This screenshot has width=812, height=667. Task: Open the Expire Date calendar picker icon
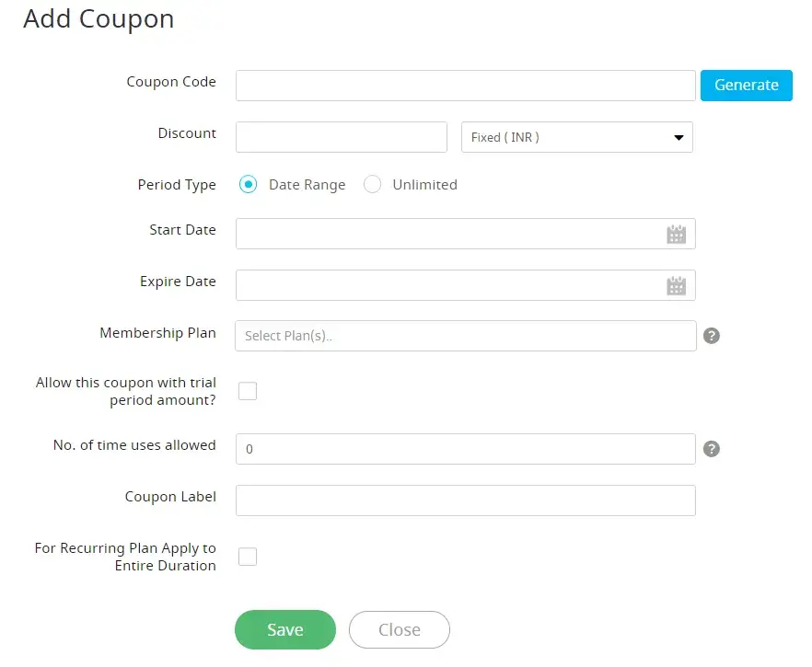pos(677,286)
